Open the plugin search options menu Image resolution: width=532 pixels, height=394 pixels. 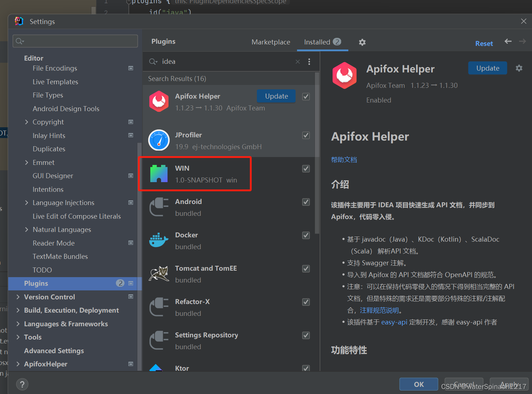pos(309,62)
